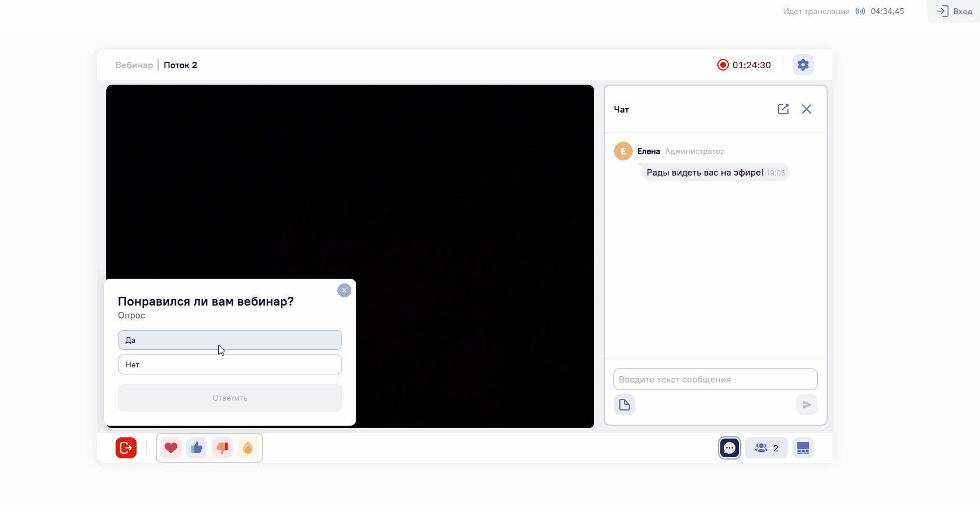Send a thumbs-down reaction
Screen dimensions: 980x505
click(222, 448)
